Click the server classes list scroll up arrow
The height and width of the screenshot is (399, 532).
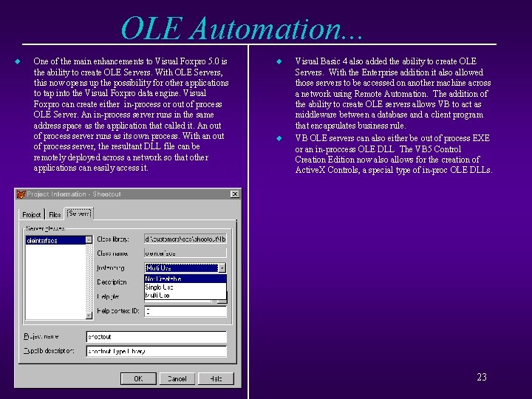click(89, 240)
